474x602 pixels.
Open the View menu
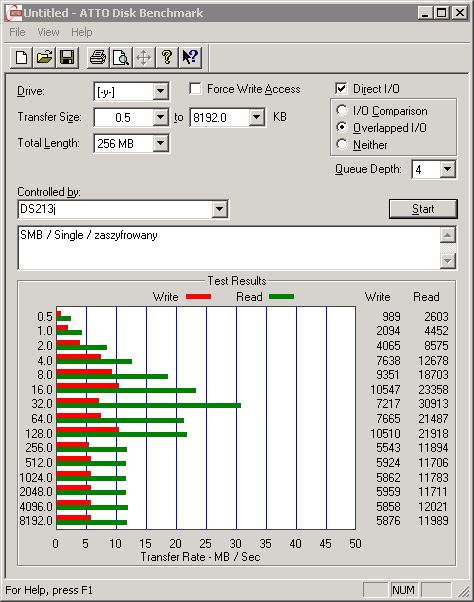point(48,32)
